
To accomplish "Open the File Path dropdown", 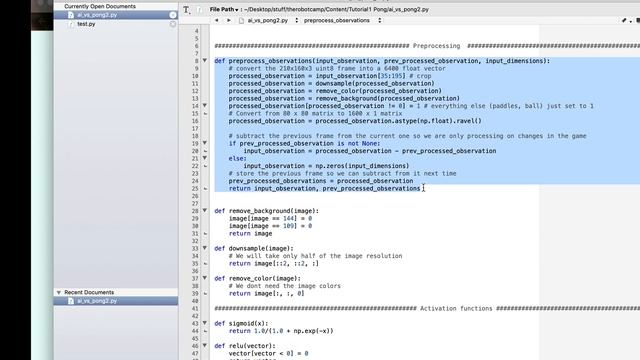I will (224, 9).
